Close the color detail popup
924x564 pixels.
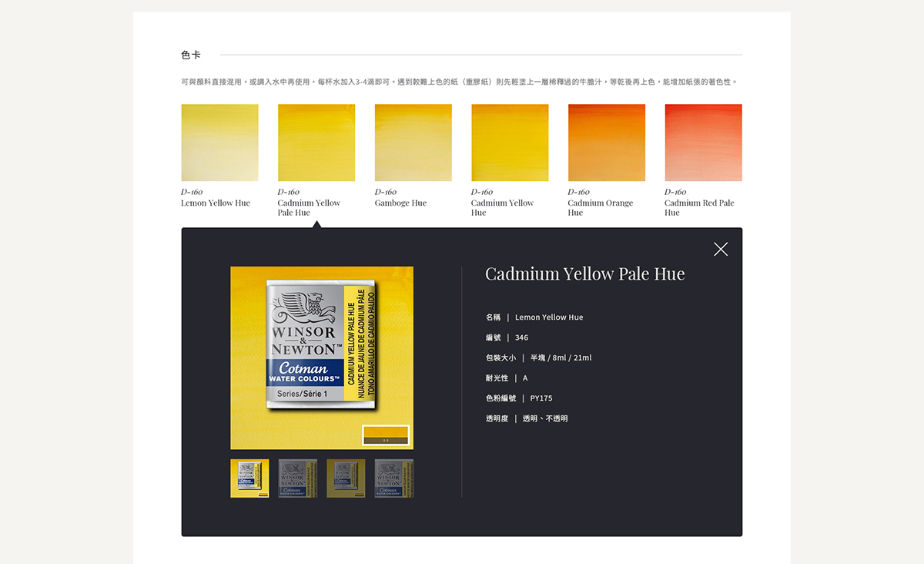720,249
